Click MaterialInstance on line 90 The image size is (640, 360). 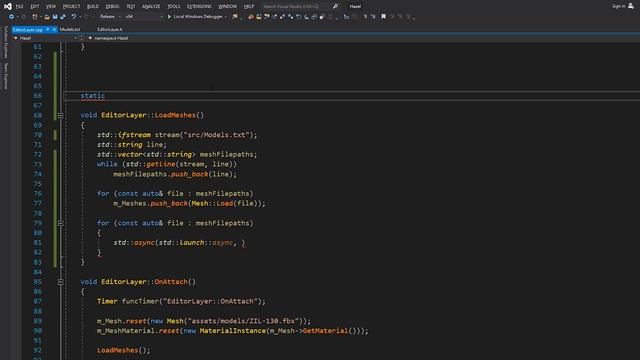pyautogui.click(x=233, y=331)
